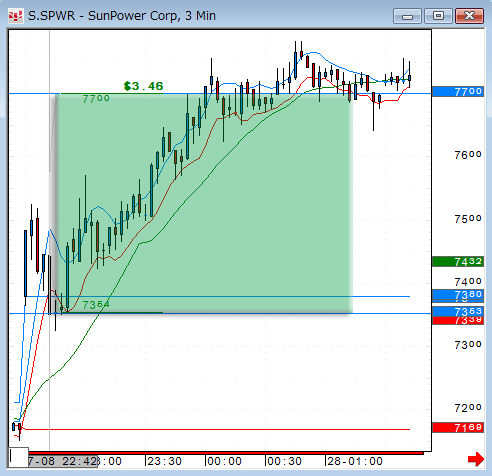Click the 23:30 time axis label
The height and width of the screenshot is (476, 492).
coord(165,461)
